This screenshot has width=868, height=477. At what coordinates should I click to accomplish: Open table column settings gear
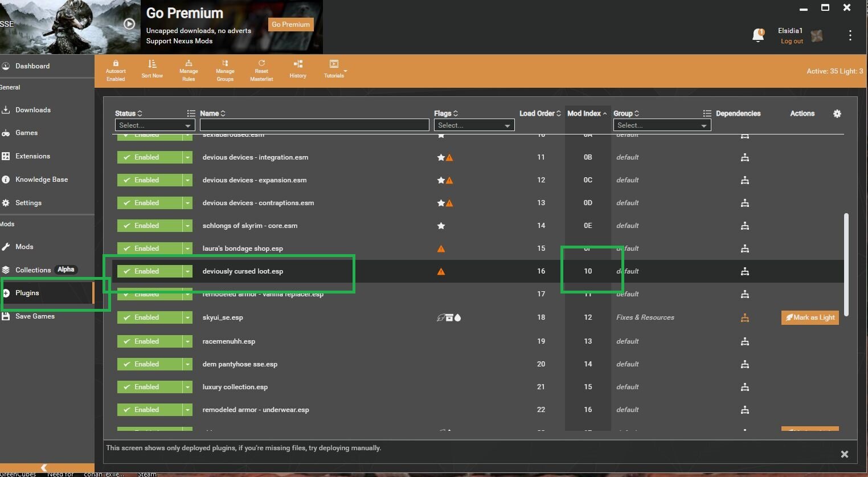coord(837,113)
